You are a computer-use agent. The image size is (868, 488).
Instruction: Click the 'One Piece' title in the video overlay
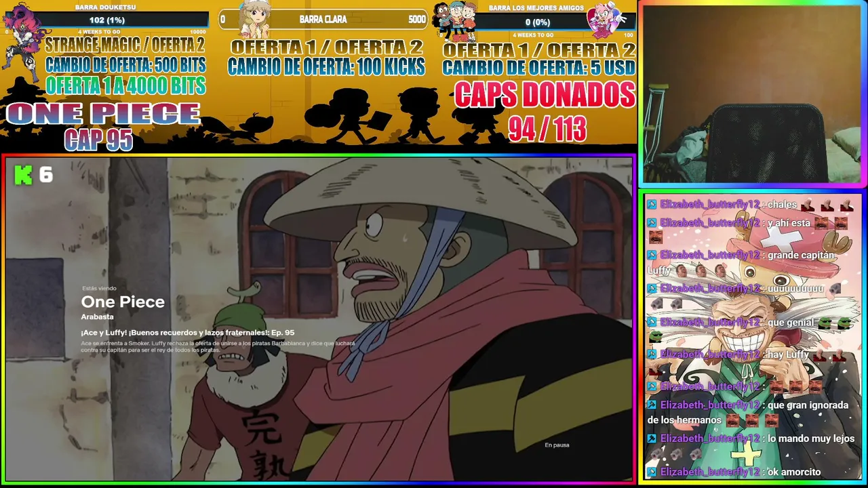tap(123, 302)
